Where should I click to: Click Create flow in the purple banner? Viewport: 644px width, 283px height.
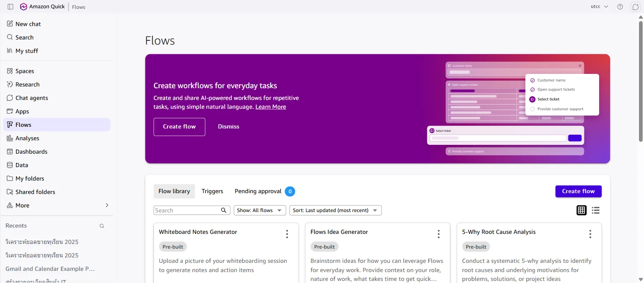pyautogui.click(x=179, y=127)
